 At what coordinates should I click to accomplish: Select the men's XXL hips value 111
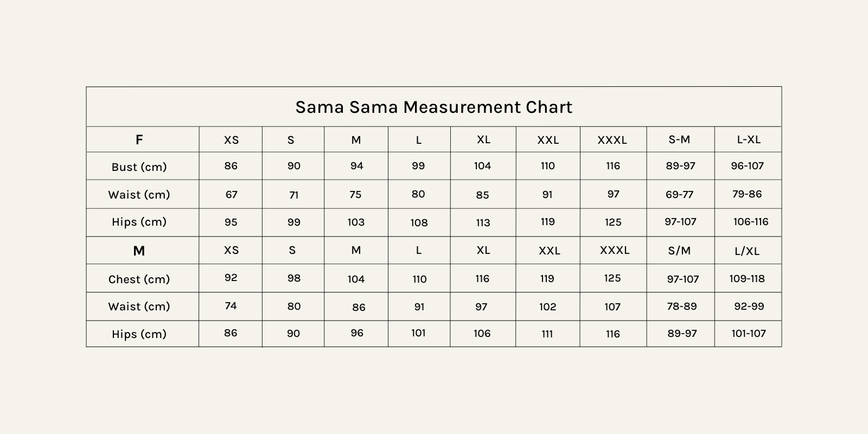(x=547, y=334)
